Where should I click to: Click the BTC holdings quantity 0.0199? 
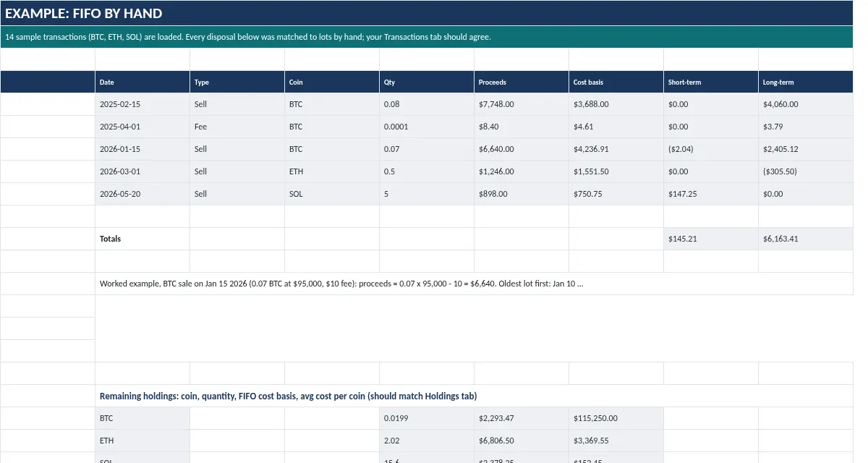coord(427,418)
